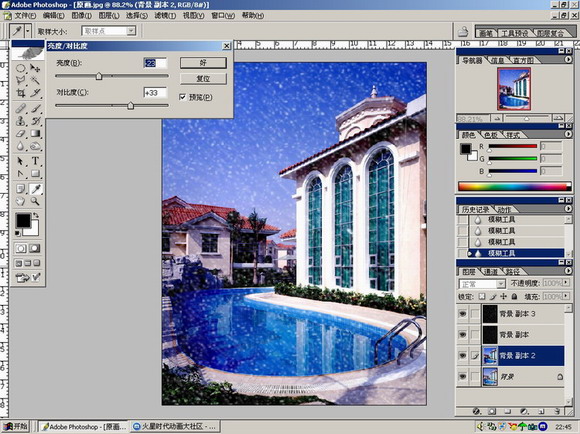Screen dimensions: 580x434
Task: Select the Type tool in toolbox
Action: (35, 161)
